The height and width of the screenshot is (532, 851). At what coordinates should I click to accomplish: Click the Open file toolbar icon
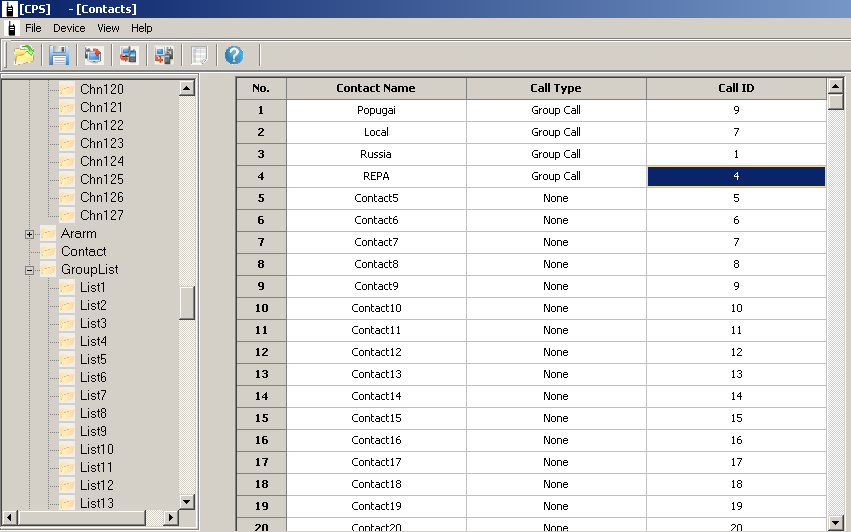[x=24, y=55]
